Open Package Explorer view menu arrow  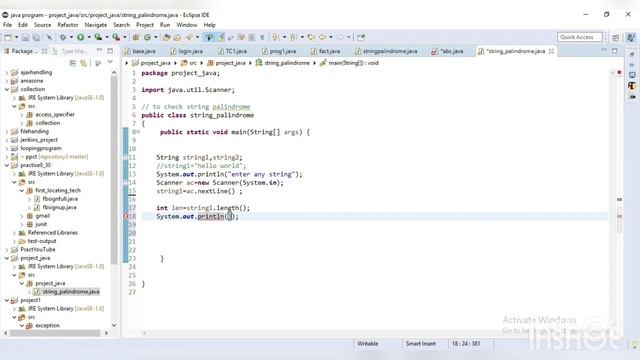110,63
